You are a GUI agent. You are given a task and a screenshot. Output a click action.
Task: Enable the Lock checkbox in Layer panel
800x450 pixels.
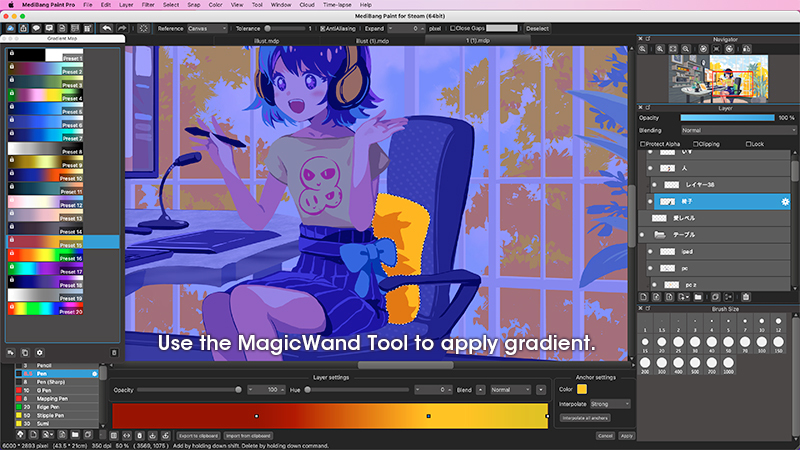(748, 144)
